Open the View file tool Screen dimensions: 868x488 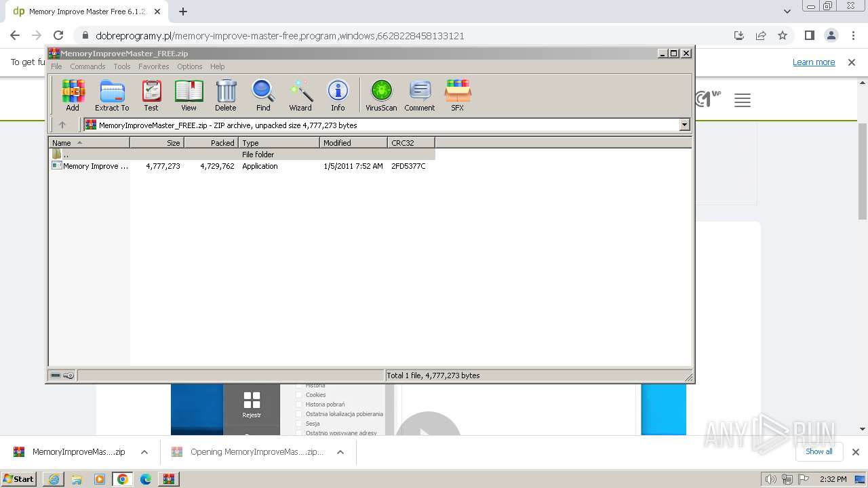[x=189, y=95]
